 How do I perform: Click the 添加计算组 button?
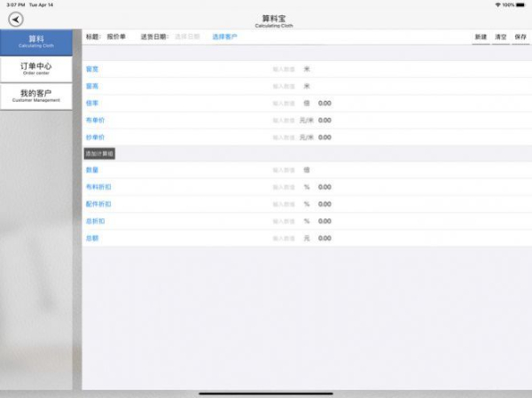(x=99, y=153)
